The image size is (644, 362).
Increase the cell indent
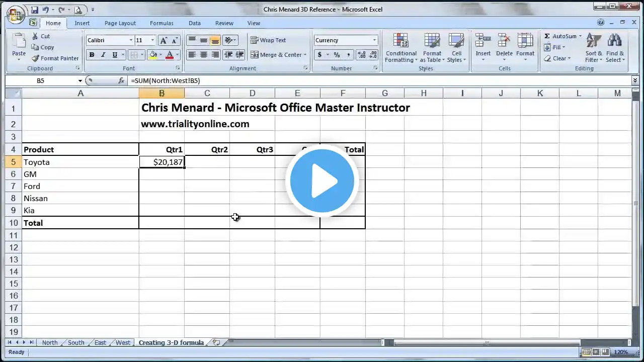[239, 55]
